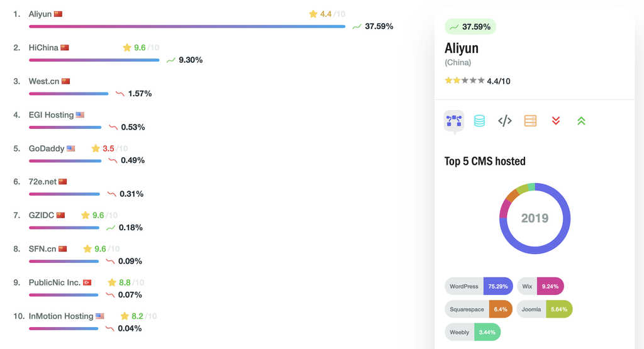Open the Aliyun provider entry
Screen dimensions: 644x349
pos(40,14)
